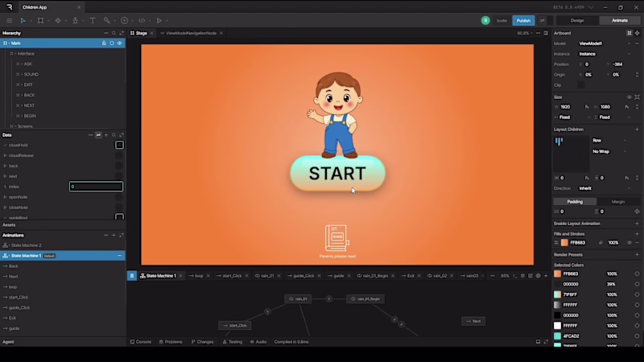Screen dimensions: 644x362
Task: Open the lightning events tool
Action: coord(125,21)
